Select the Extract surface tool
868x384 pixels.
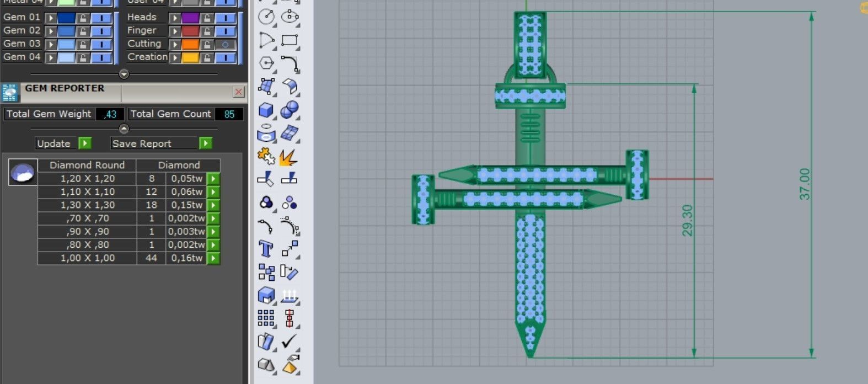(x=266, y=296)
